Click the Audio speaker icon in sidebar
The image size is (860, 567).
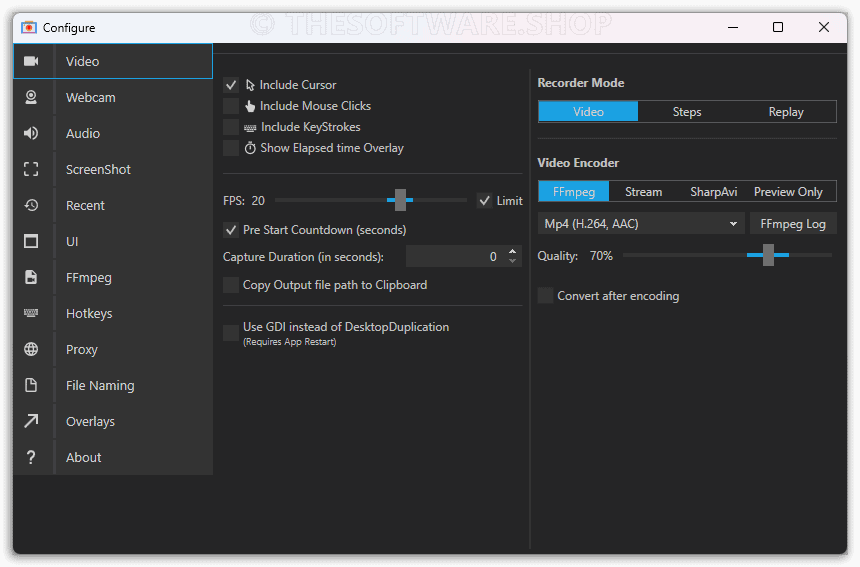tap(31, 133)
